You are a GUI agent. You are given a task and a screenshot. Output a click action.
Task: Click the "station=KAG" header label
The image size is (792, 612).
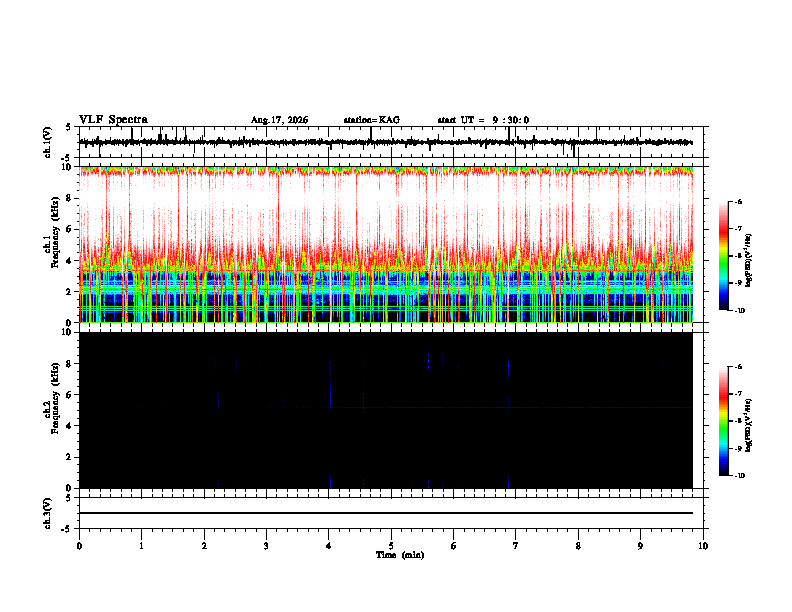coord(371,120)
